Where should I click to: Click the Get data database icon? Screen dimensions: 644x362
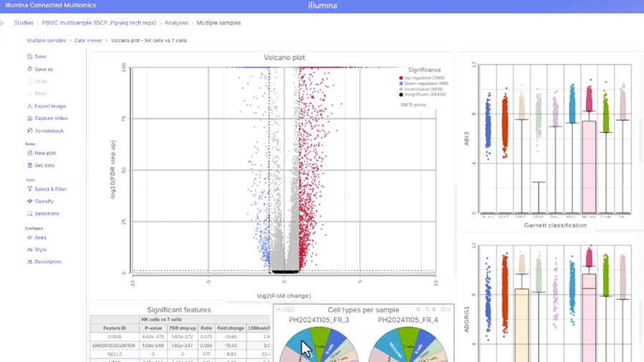tap(29, 165)
